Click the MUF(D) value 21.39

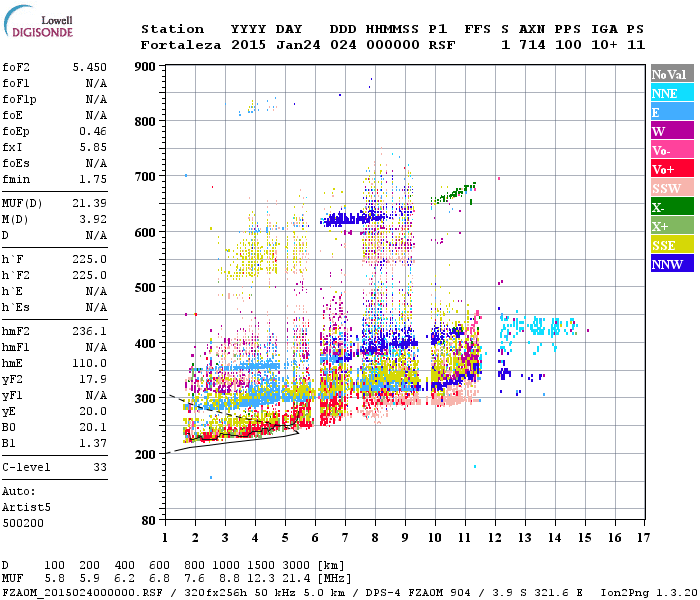point(90,204)
